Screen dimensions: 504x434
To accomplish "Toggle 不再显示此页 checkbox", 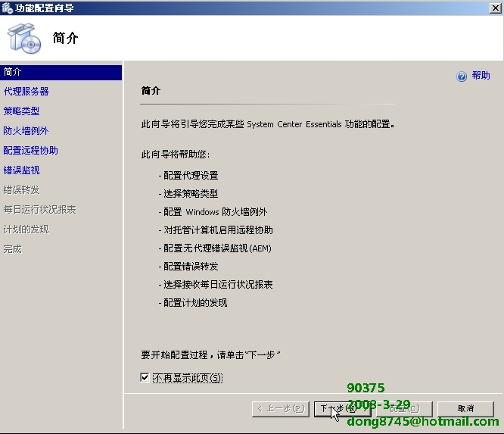I will [x=145, y=377].
